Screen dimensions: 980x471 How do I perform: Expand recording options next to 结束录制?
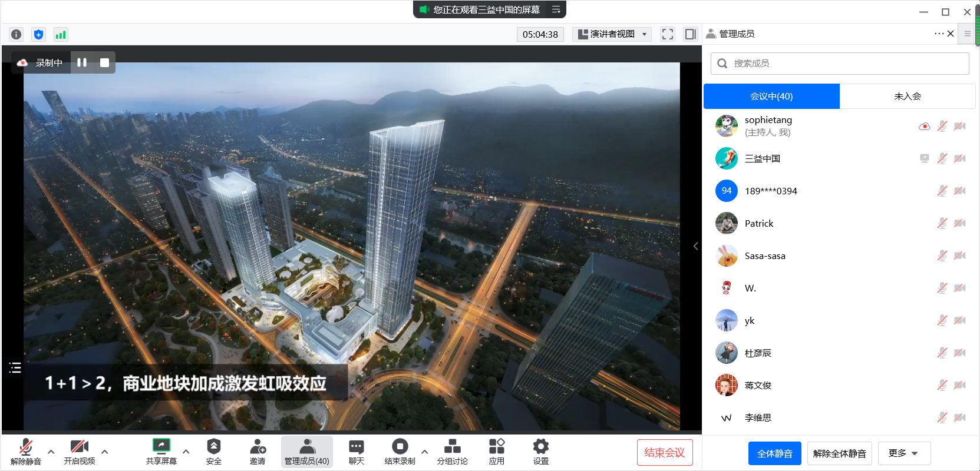425,452
